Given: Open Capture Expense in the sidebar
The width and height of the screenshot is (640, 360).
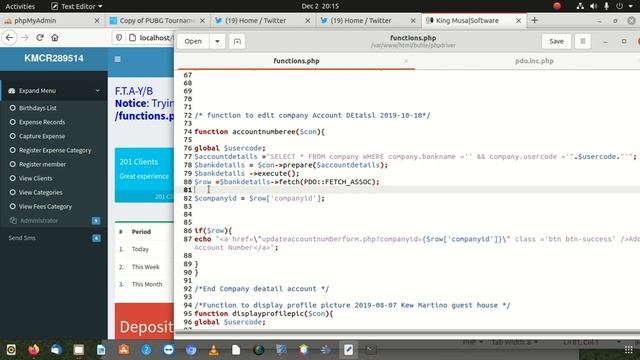Looking at the screenshot, I should click(x=42, y=136).
